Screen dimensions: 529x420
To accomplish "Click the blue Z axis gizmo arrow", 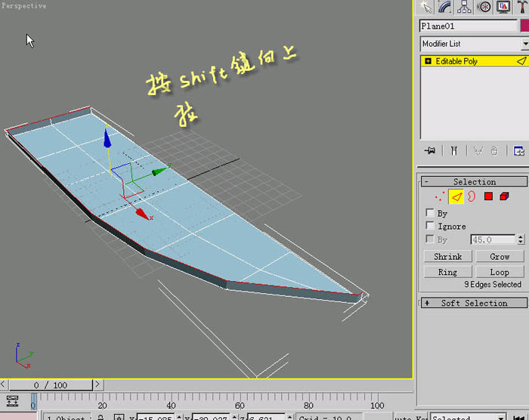I will point(107,138).
